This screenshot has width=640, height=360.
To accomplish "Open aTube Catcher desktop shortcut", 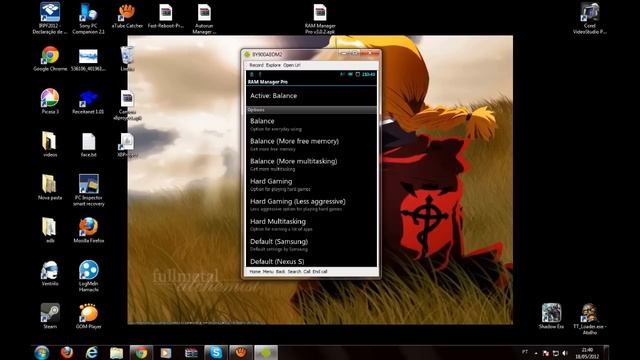I will [127, 16].
